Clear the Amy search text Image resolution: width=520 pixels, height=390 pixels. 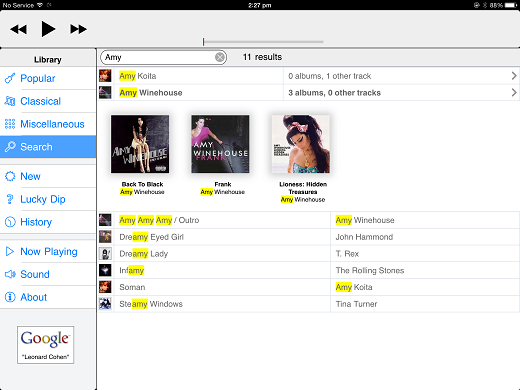(220, 57)
